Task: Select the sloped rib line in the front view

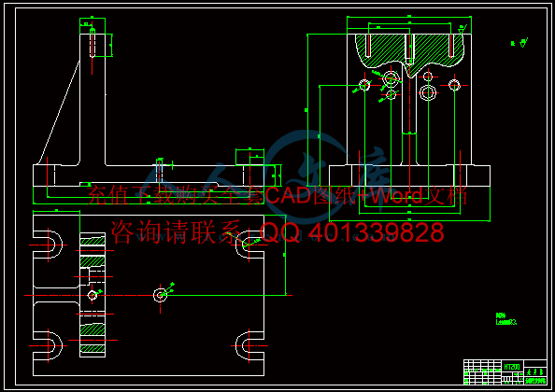Action: [x=59, y=113]
